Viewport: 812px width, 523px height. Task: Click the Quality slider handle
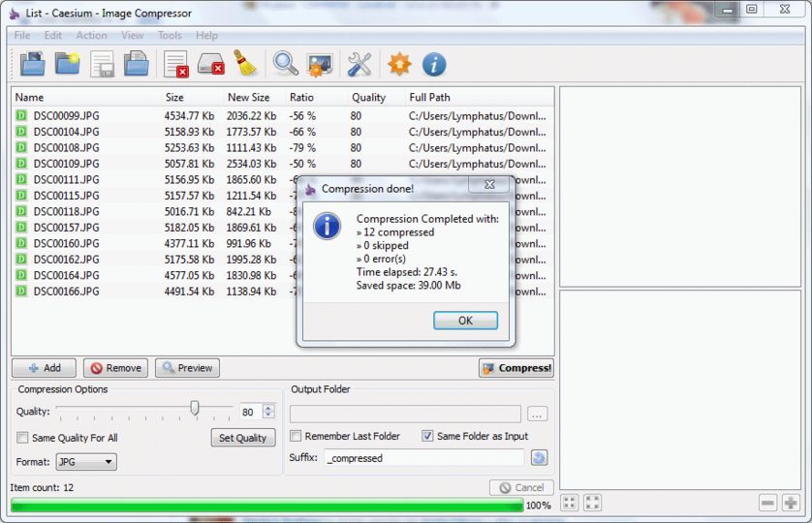(x=195, y=408)
